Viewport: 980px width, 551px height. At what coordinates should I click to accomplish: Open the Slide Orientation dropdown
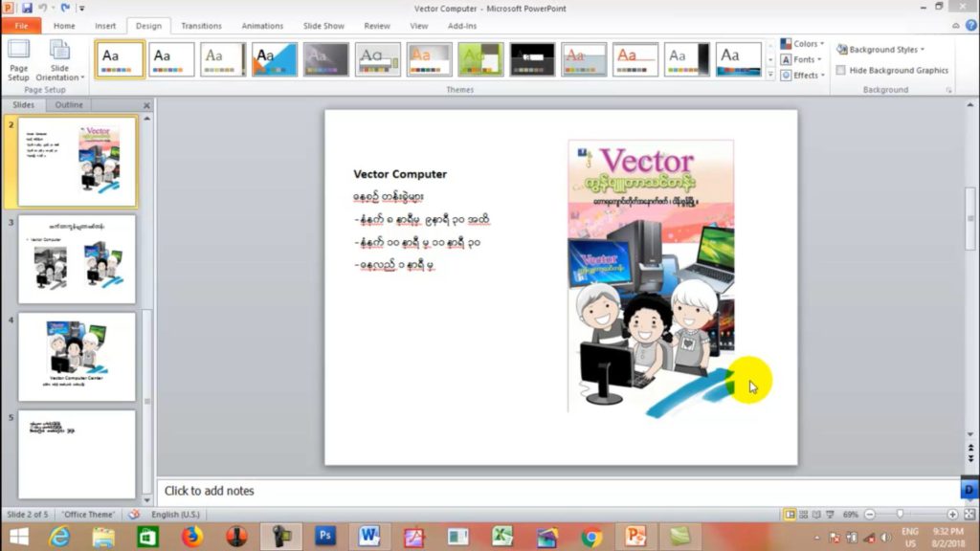pos(59,60)
